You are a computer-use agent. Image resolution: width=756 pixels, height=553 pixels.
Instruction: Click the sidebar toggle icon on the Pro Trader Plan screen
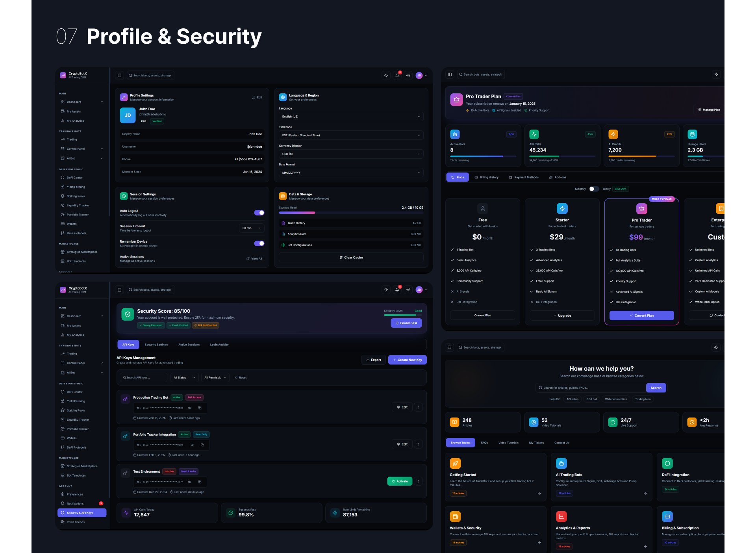coord(450,74)
